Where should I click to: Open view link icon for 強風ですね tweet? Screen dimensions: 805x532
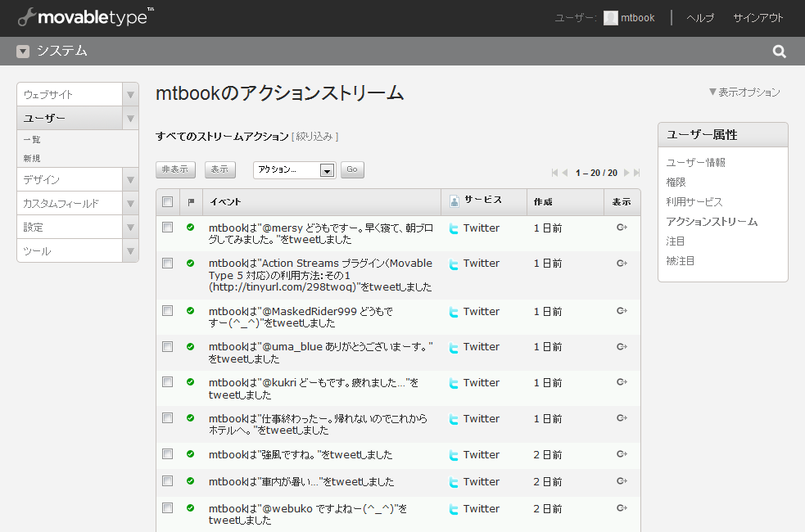pos(622,454)
